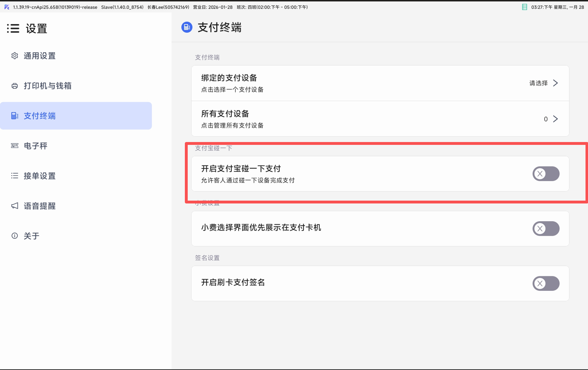The image size is (588, 370).
Task: Click the megaphone icon for 语音提醒
Action: coord(15,206)
